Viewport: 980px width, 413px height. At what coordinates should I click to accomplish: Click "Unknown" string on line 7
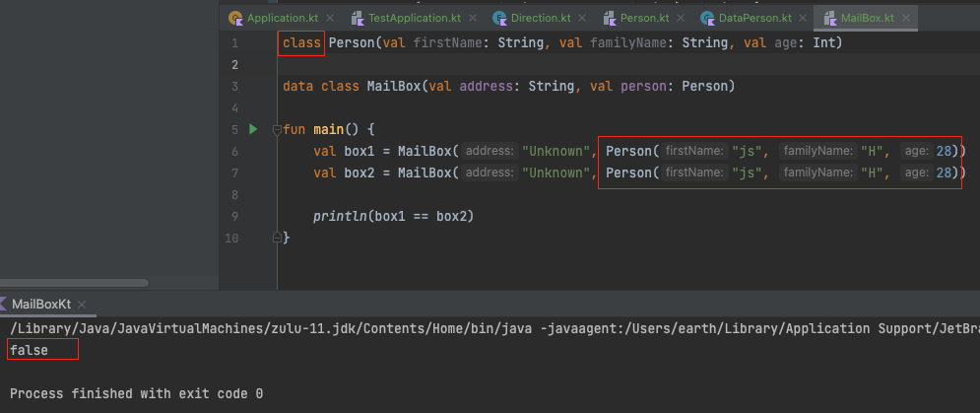(x=556, y=172)
